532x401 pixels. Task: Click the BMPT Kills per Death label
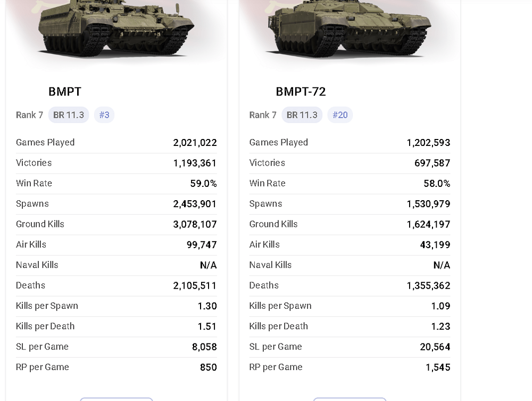pyautogui.click(x=45, y=326)
